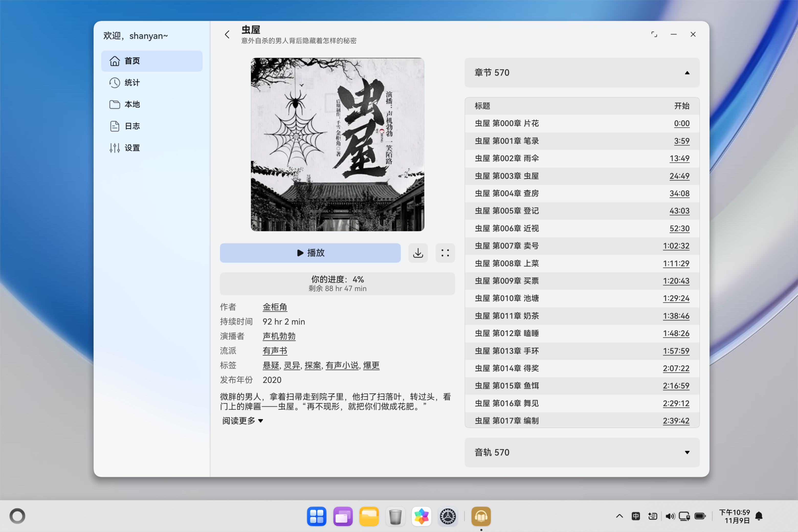Expand the 音轨 570 tracks section

click(x=582, y=452)
